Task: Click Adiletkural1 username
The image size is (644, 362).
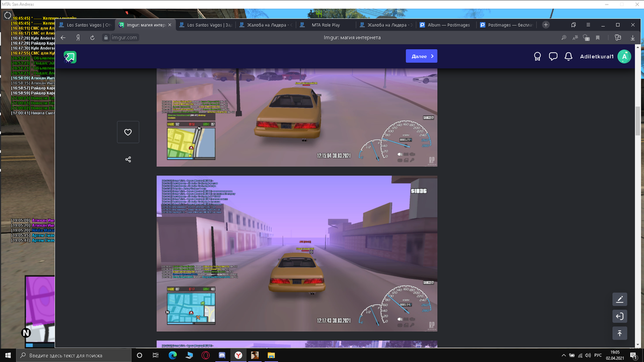Action: coord(597,57)
